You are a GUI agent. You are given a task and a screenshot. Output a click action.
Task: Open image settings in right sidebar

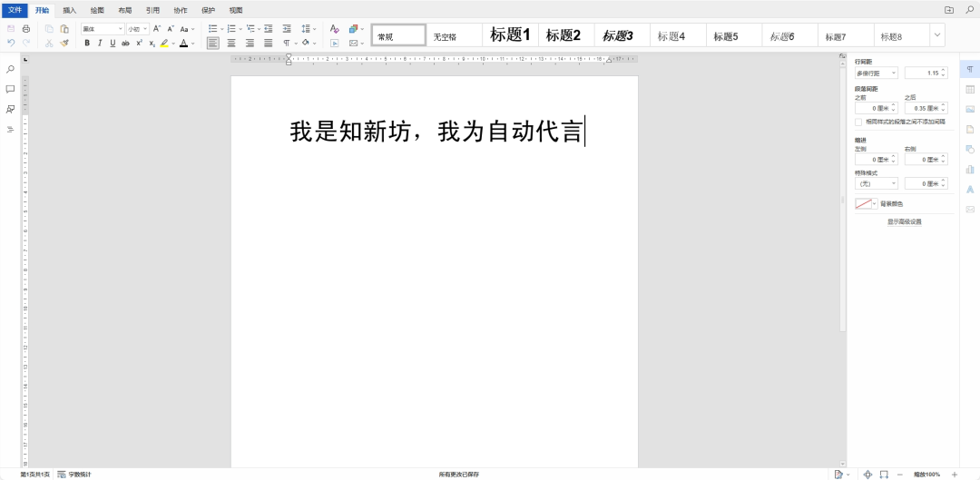coord(970,110)
